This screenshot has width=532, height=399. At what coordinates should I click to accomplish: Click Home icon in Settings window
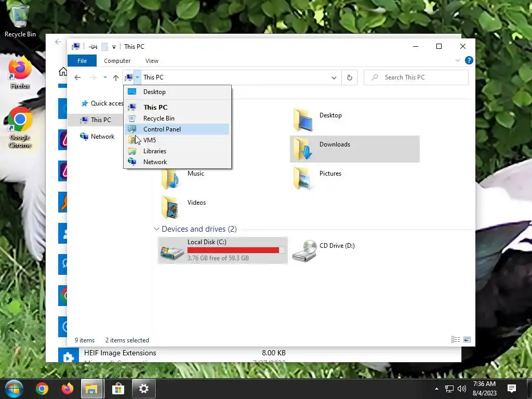[63, 72]
